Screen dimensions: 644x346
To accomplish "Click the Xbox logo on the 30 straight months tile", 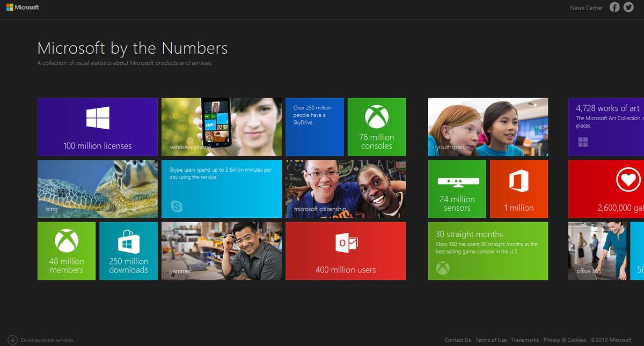I will coord(442,268).
